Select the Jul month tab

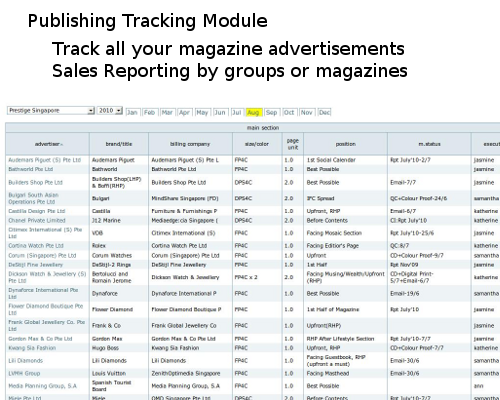236,112
